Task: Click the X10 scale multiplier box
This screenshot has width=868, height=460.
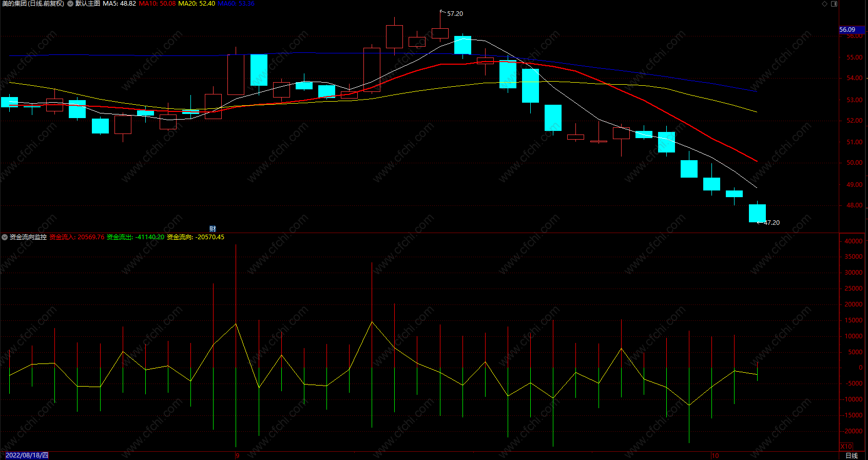Action: pyautogui.click(x=846, y=447)
